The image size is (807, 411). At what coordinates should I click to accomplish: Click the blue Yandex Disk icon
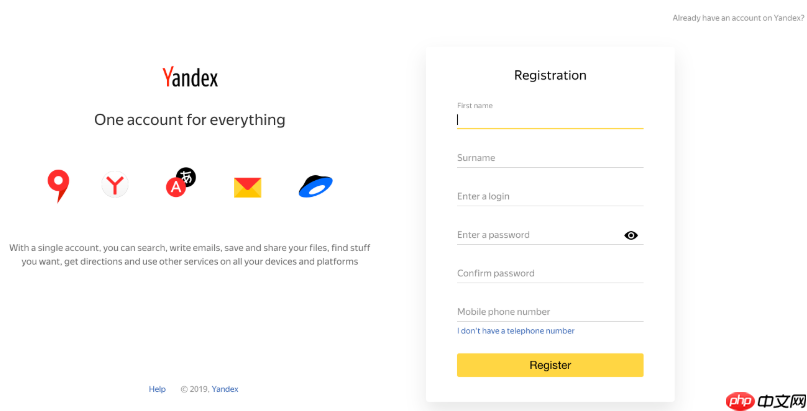315,186
